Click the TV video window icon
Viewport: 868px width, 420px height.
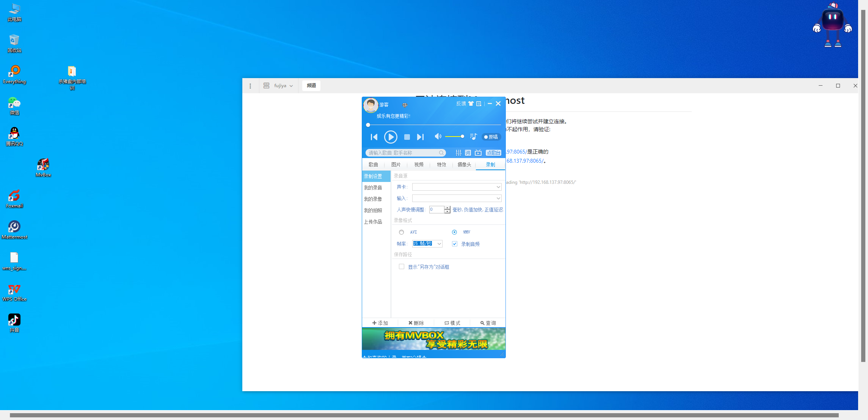(x=478, y=153)
